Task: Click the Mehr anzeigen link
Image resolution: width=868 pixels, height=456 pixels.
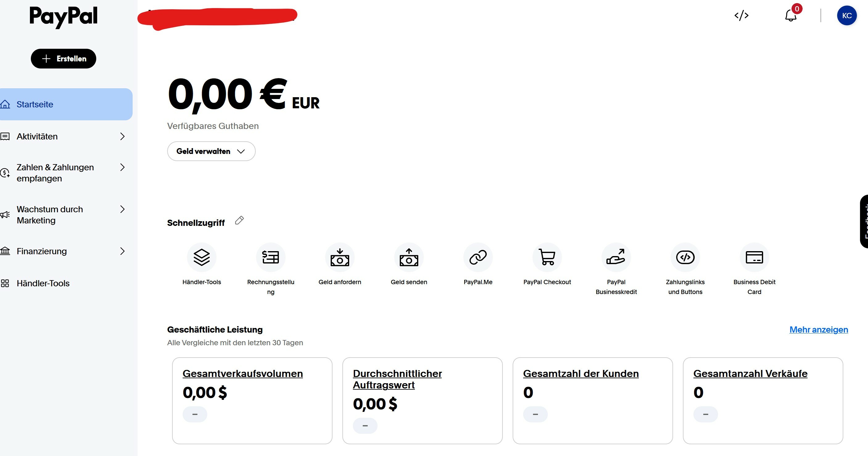Action: [818, 330]
